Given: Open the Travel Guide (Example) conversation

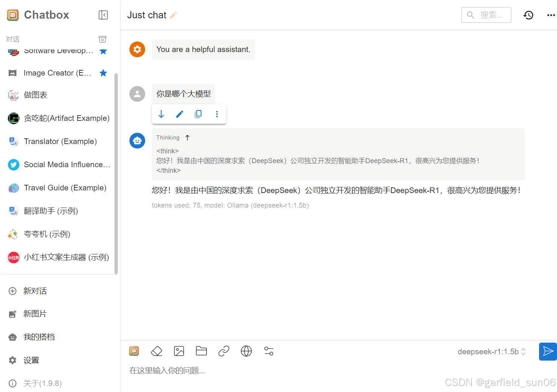Looking at the screenshot, I should (x=58, y=188).
